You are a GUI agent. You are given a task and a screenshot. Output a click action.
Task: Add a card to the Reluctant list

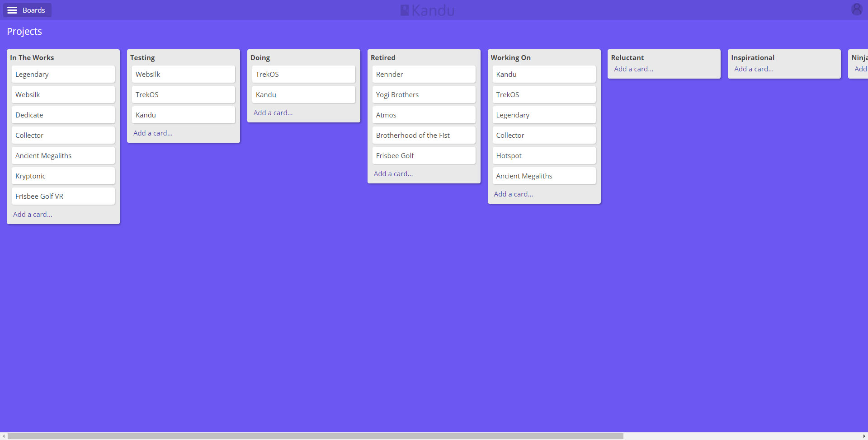point(633,69)
